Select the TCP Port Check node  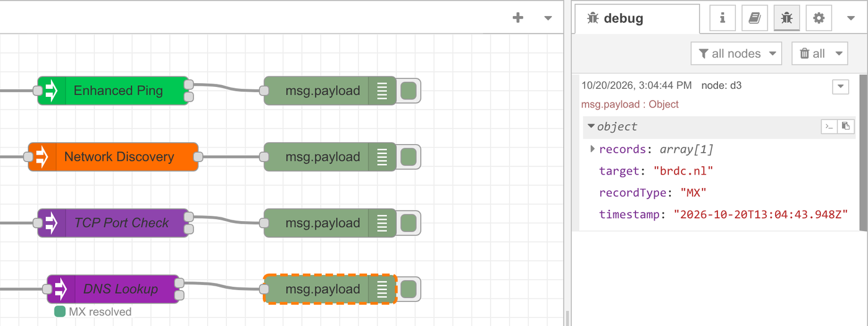pos(113,223)
